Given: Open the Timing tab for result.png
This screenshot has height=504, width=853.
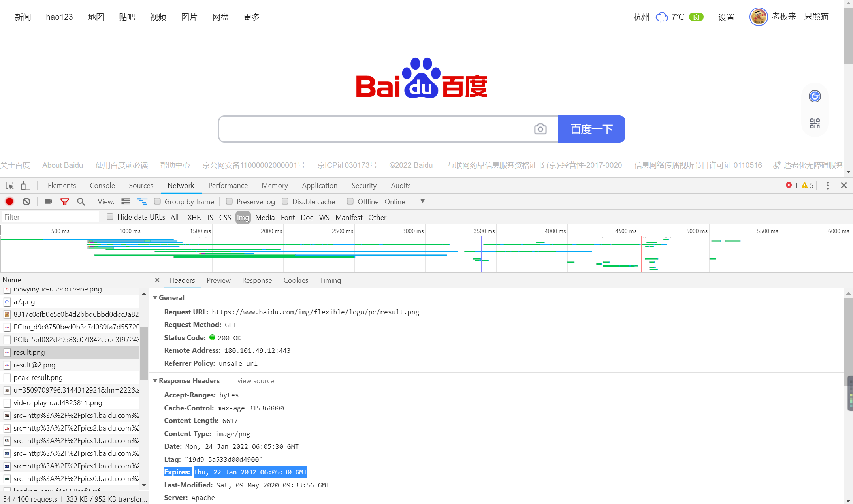Looking at the screenshot, I should pos(330,280).
